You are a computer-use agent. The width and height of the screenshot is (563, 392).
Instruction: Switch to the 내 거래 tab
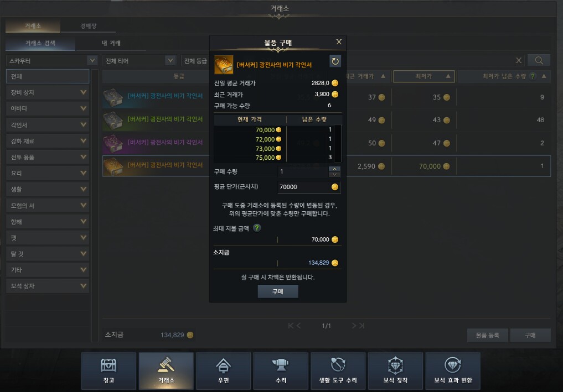coord(111,43)
